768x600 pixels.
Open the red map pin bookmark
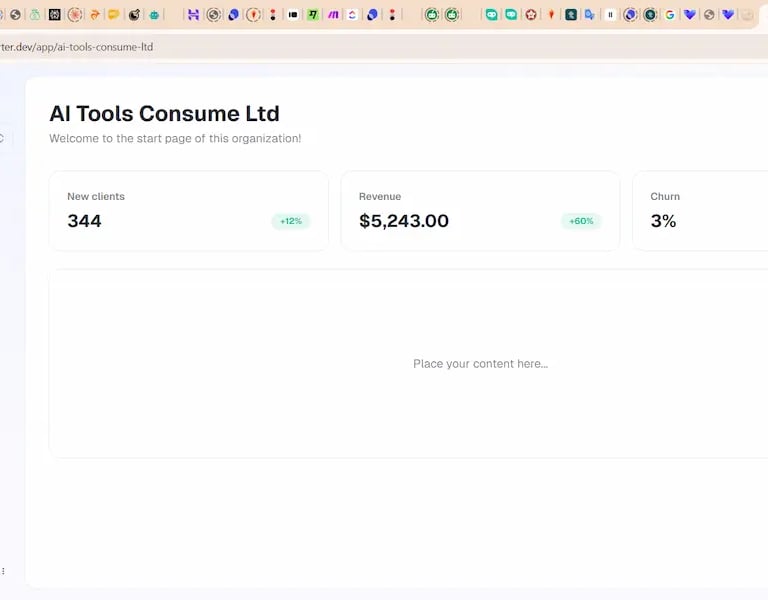pyautogui.click(x=550, y=15)
